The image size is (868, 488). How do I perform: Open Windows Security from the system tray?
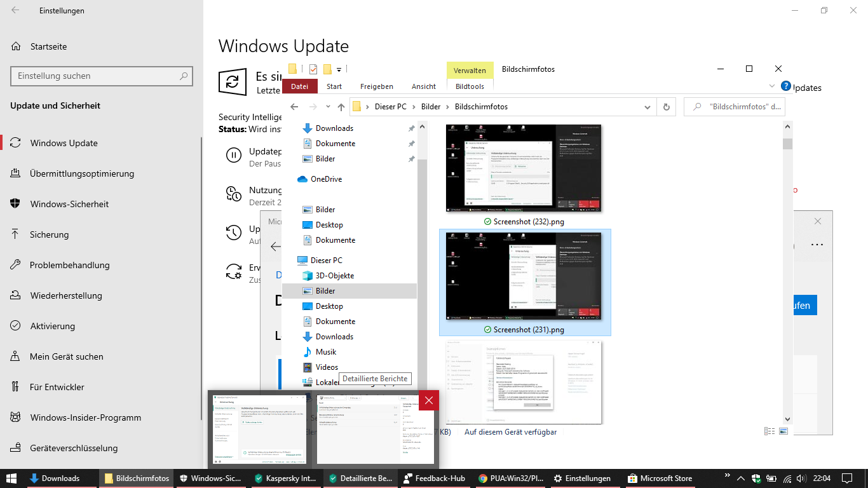coord(757,478)
